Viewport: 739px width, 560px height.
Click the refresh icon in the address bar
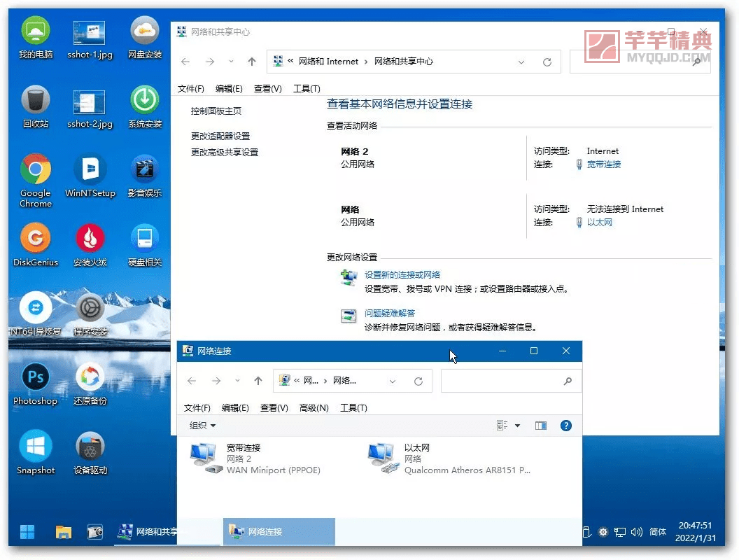[x=418, y=381]
